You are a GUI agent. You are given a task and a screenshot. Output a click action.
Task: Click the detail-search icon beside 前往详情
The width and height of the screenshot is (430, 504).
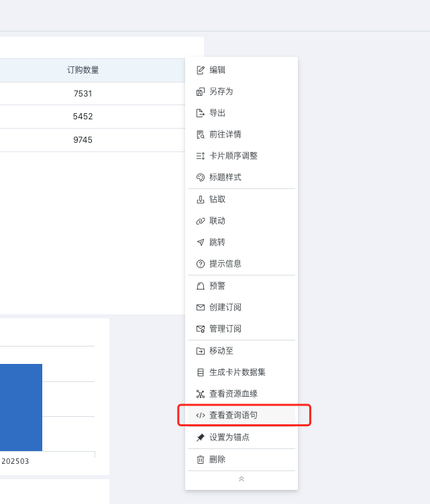201,134
